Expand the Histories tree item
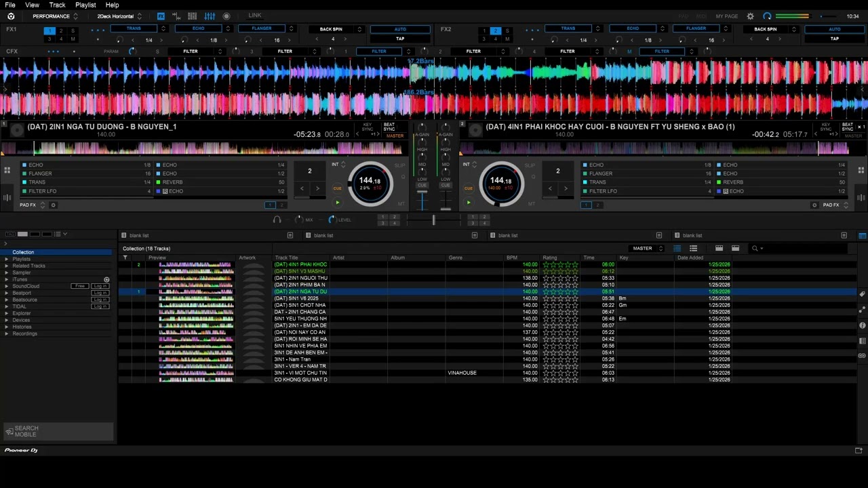The width and height of the screenshot is (868, 488). pos(7,327)
